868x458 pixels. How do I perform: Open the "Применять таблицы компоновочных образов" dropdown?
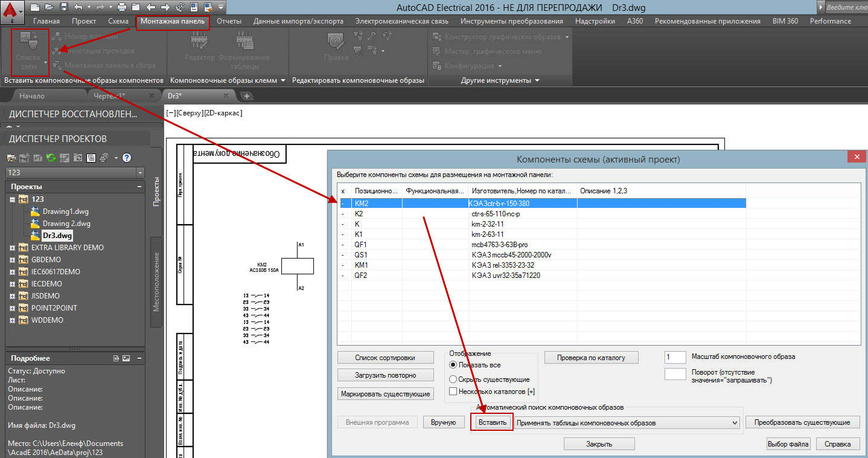[x=734, y=423]
